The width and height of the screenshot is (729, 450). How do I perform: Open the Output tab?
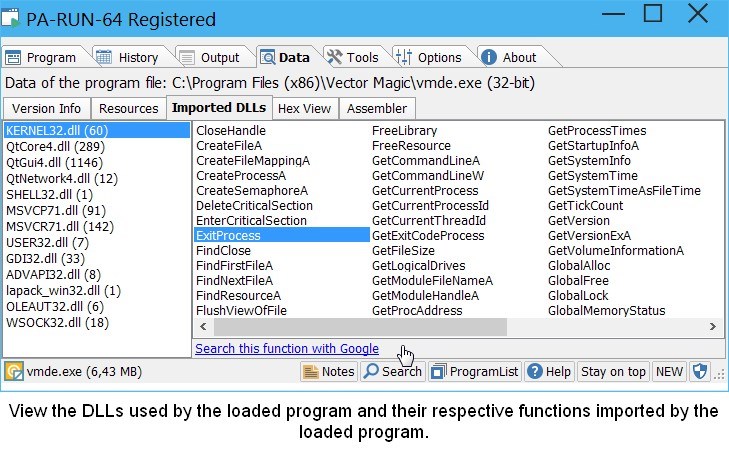[210, 57]
